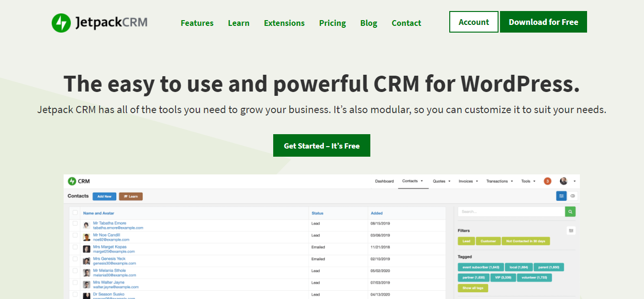This screenshot has width=644, height=299.
Task: Go to Pricing in the site nav
Action: click(333, 23)
